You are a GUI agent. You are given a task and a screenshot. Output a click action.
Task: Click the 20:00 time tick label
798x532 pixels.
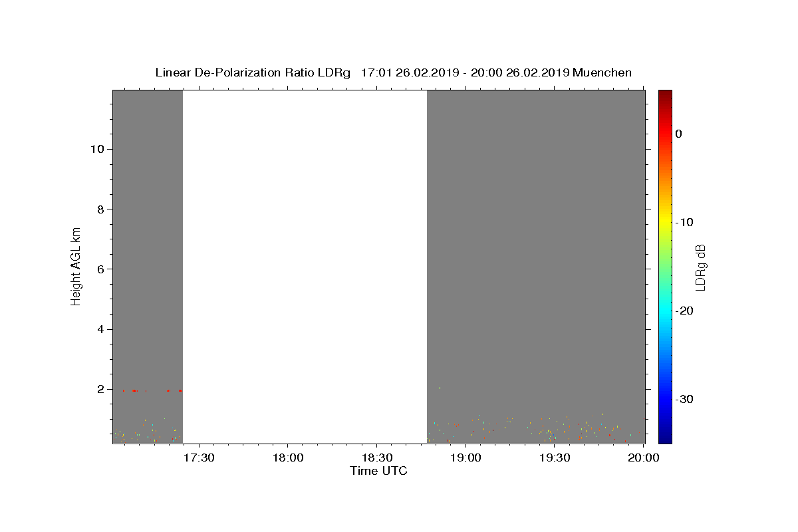click(x=644, y=458)
